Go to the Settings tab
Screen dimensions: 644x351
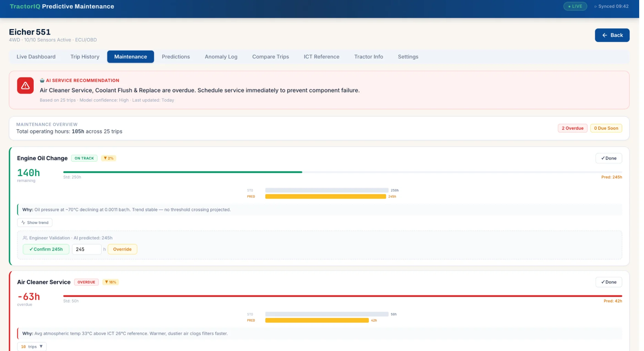[408, 57]
